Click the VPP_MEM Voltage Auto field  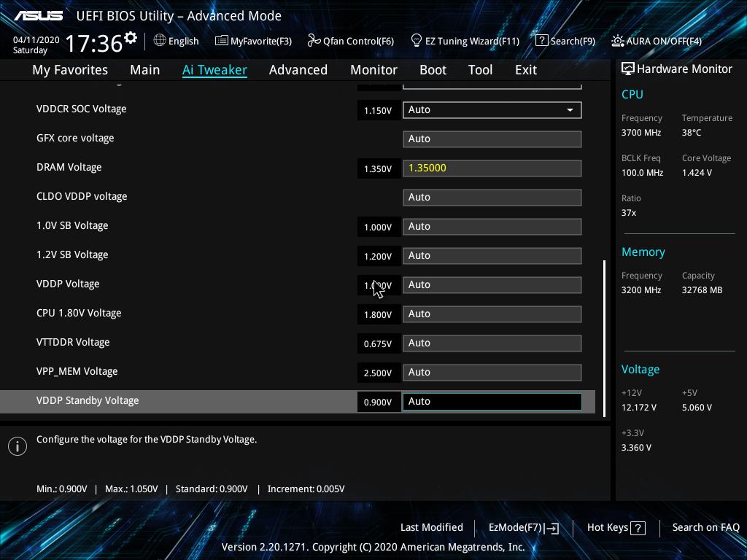[x=492, y=373]
